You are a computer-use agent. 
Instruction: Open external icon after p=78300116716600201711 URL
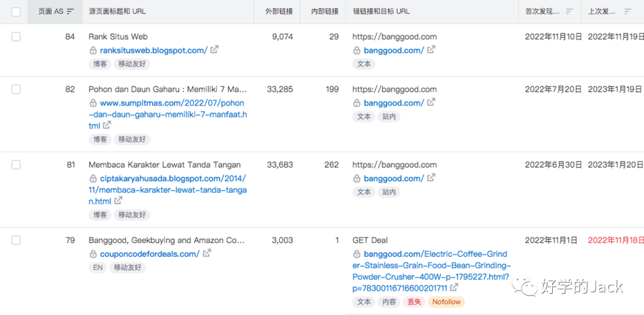point(454,288)
